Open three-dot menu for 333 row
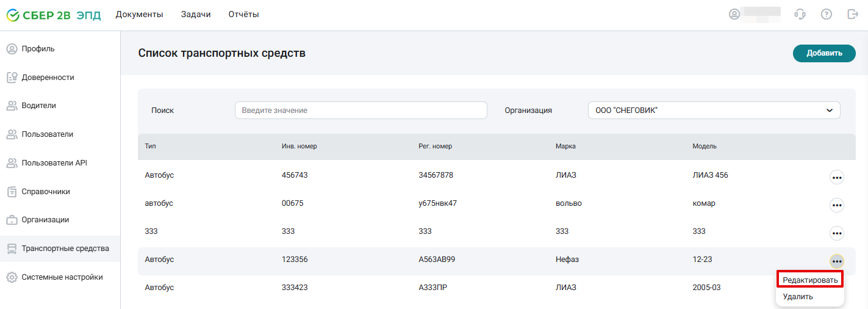 pyautogui.click(x=837, y=233)
